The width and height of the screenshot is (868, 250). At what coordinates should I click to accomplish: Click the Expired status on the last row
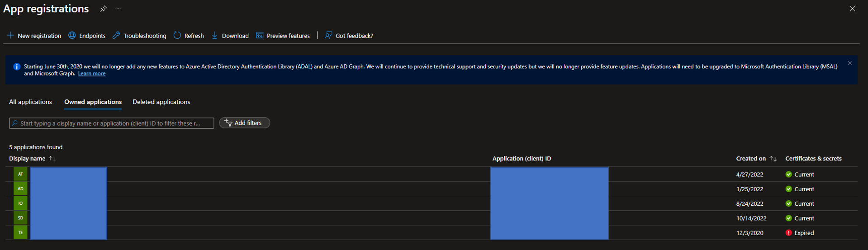[x=803, y=233]
